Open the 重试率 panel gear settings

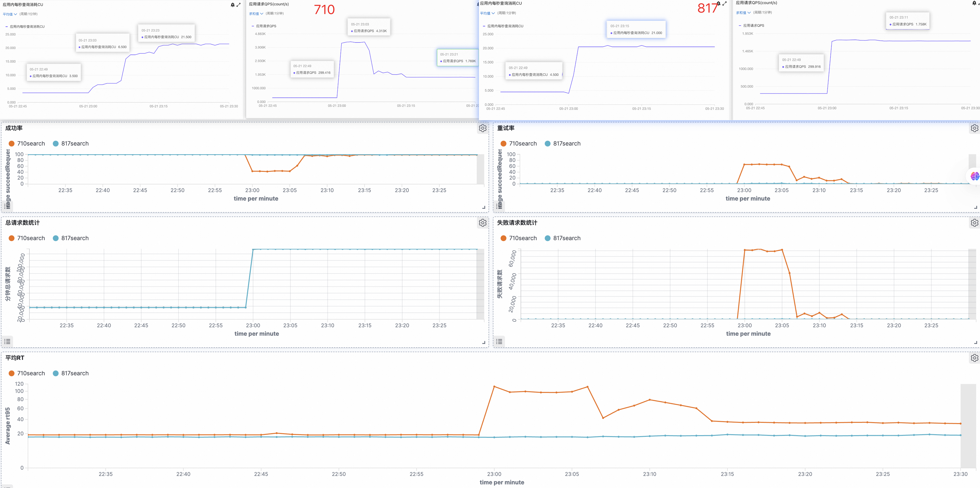tap(974, 128)
